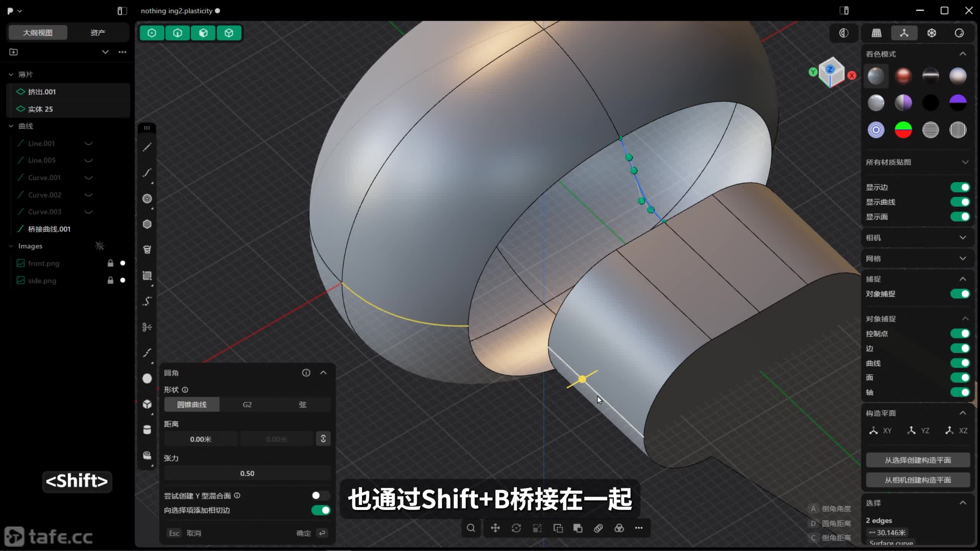Click the sphere tool icon
980x551 pixels.
click(x=147, y=378)
